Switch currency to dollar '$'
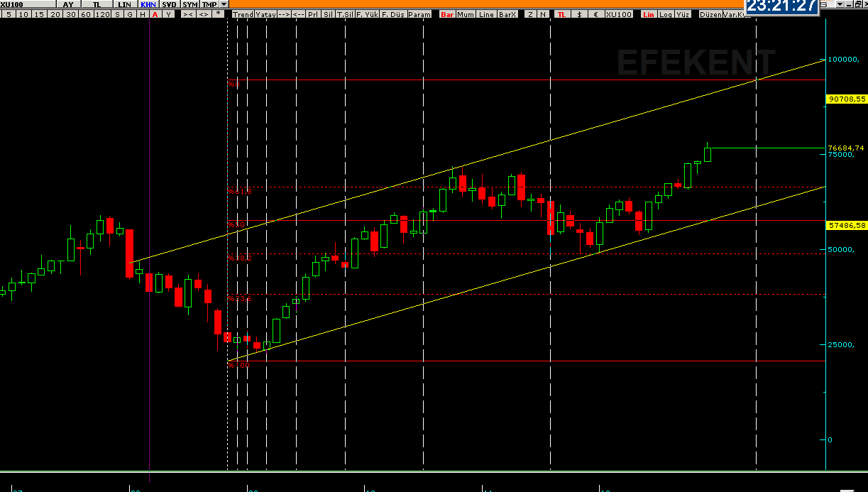868x492 pixels. click(580, 14)
